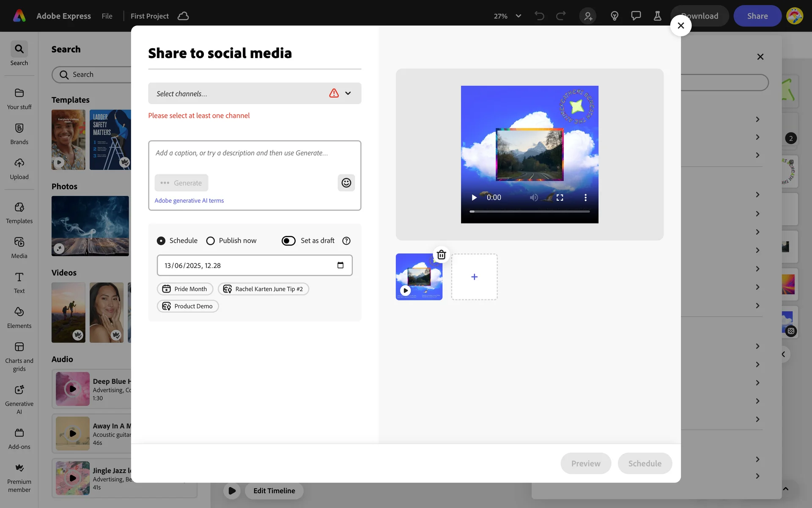Click the comments icon in top bar
812x508 pixels.
pos(636,16)
